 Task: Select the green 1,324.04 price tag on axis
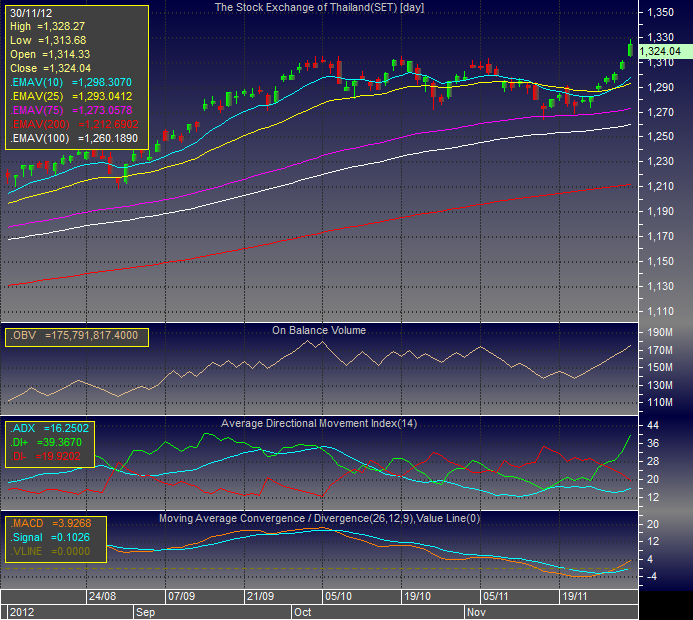[x=665, y=51]
